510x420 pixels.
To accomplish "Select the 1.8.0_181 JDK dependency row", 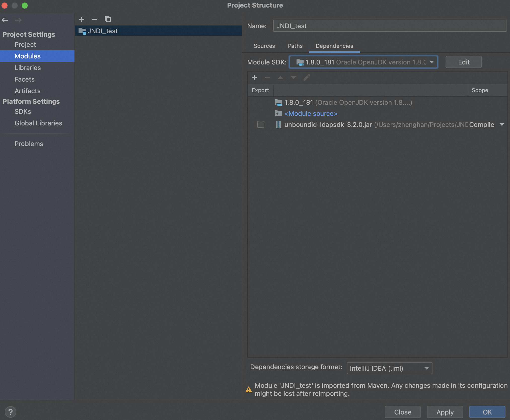I will point(377,102).
